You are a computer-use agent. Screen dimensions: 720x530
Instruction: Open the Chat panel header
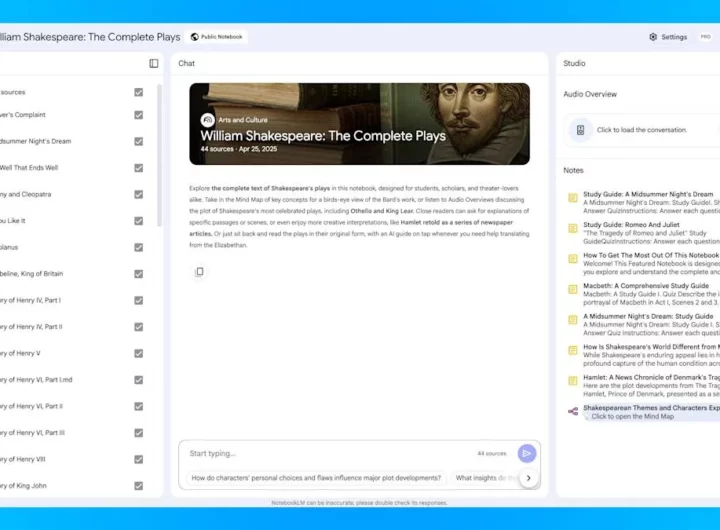coord(186,63)
